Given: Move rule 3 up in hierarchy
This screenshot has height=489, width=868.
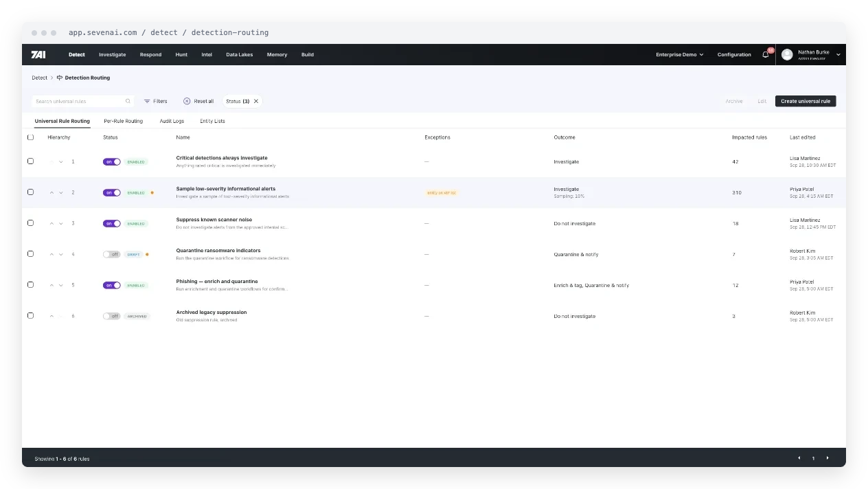Looking at the screenshot, I should click(x=52, y=224).
